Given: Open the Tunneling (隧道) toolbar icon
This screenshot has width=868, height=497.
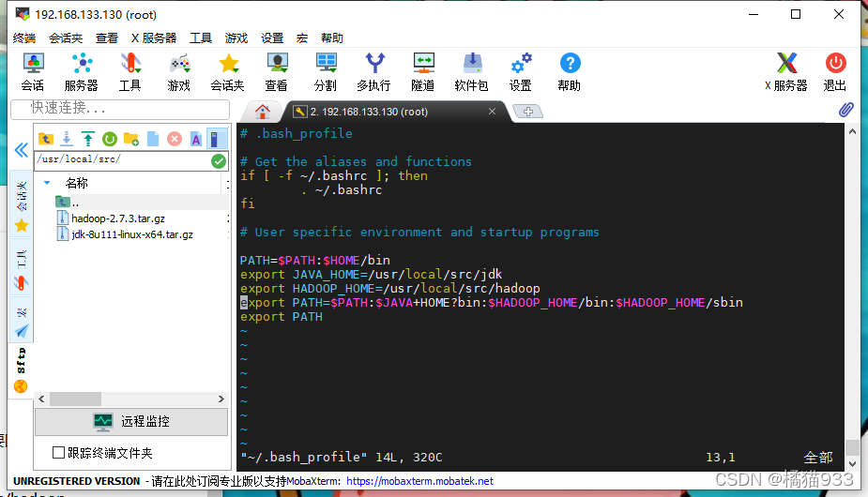Looking at the screenshot, I should (423, 72).
